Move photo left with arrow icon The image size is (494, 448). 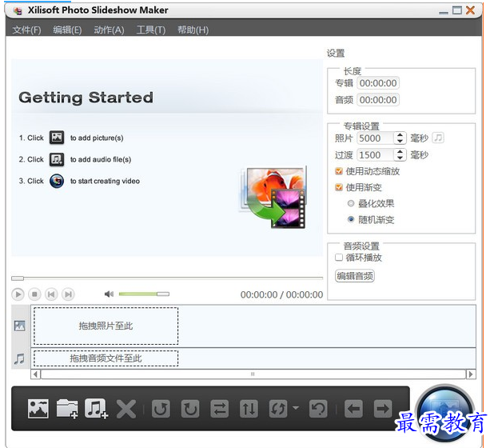(x=353, y=409)
